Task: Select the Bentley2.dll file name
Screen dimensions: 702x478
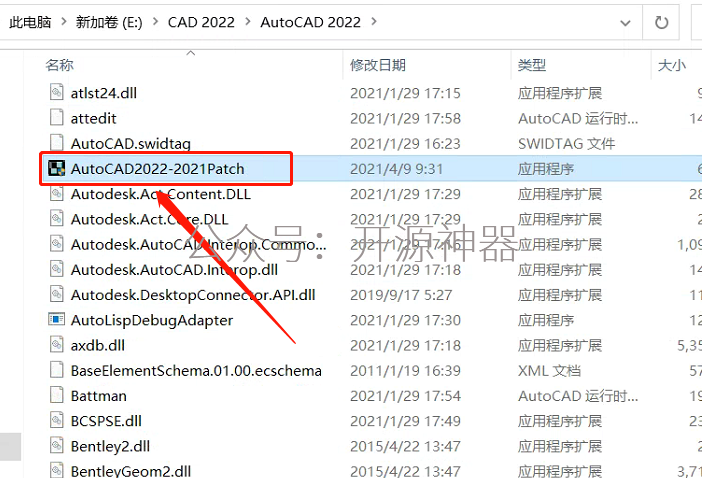Action: [110, 446]
